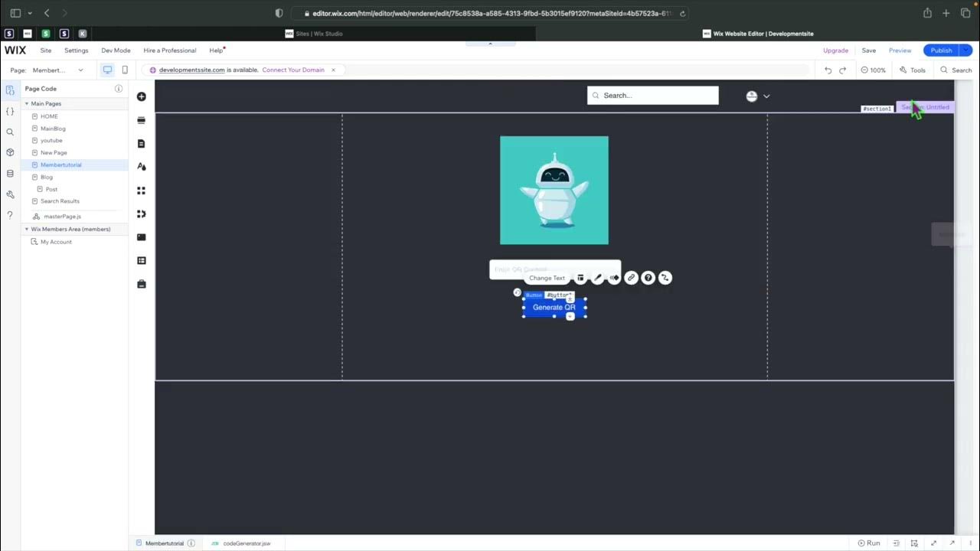
Task: Select My Account page in tree
Action: tap(56, 242)
